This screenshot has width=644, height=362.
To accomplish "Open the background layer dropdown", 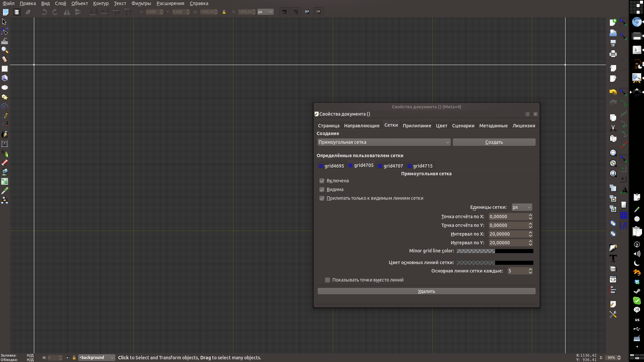I will 97,358.
